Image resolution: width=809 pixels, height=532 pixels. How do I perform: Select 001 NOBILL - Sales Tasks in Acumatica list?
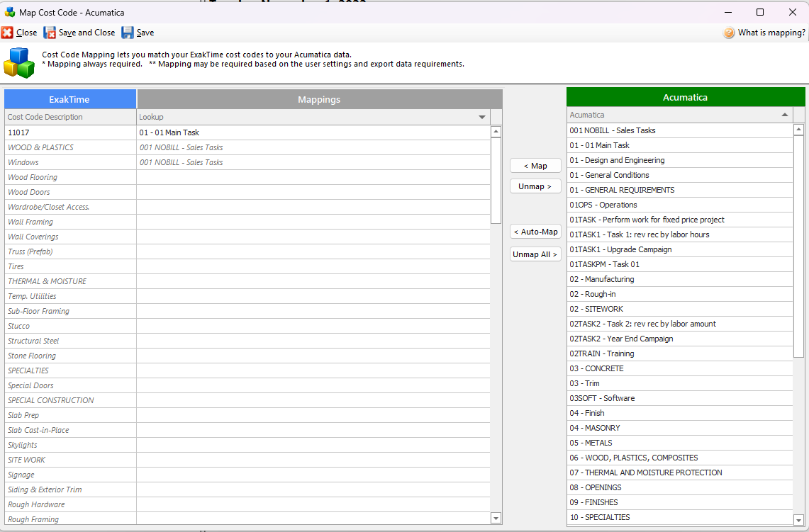point(680,130)
